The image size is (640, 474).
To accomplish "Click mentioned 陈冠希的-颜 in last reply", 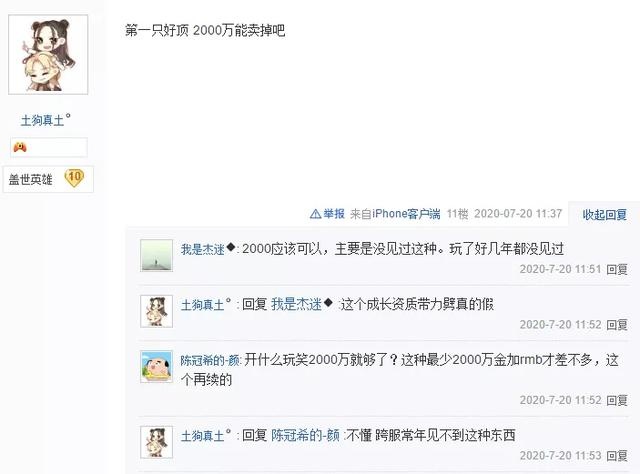I will pyautogui.click(x=305, y=435).
